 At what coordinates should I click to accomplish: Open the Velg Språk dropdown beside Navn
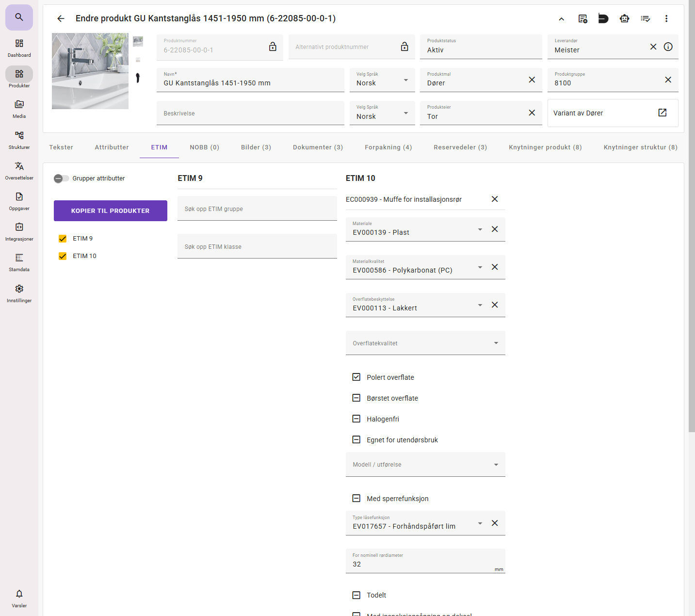(382, 80)
